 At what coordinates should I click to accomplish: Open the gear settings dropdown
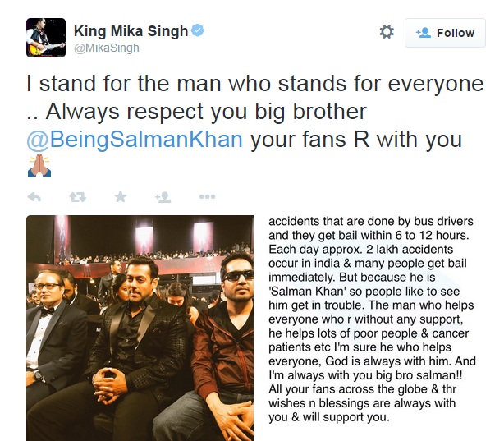(x=387, y=32)
